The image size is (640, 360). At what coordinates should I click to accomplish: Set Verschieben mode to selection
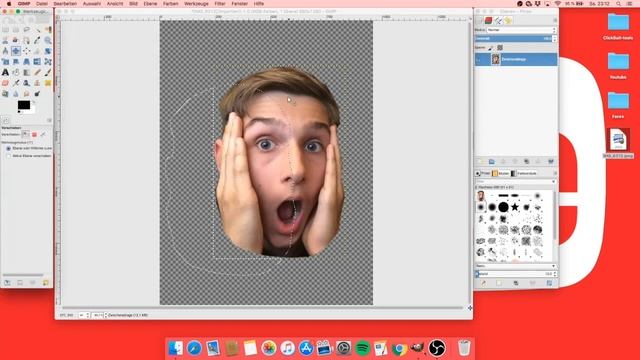[x=34, y=134]
